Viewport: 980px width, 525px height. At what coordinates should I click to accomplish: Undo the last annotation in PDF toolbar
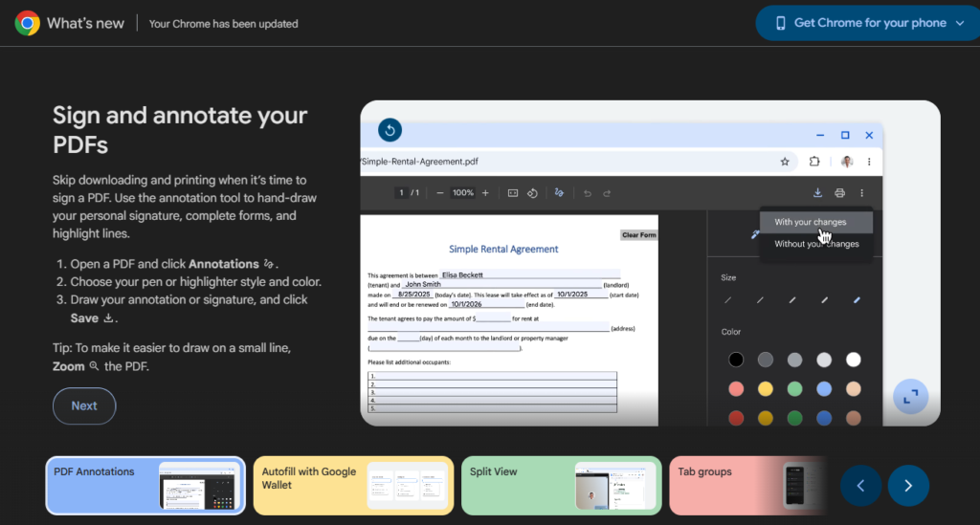[588, 193]
